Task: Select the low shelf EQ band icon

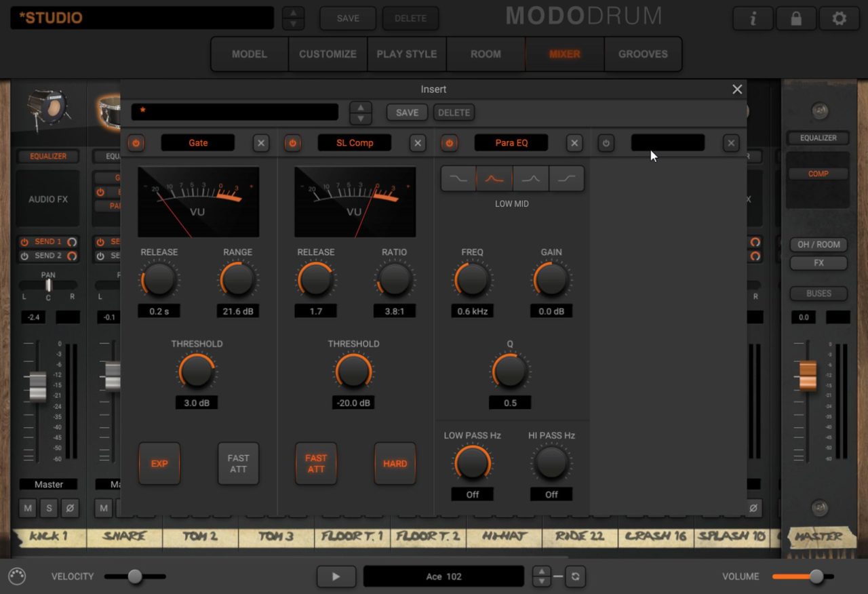Action: (458, 178)
